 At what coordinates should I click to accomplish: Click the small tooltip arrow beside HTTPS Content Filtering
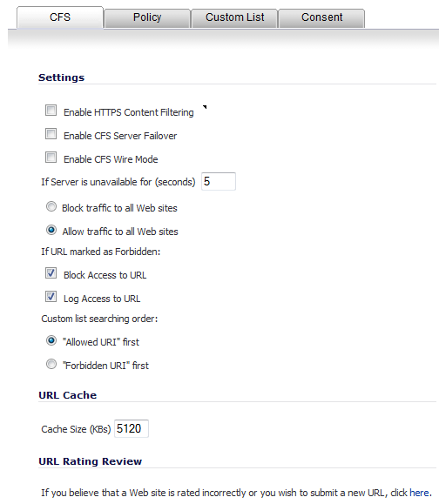pos(205,107)
